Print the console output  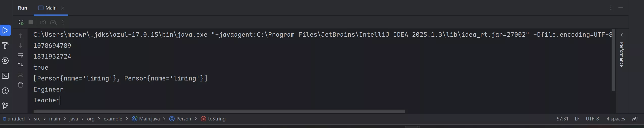tap(20, 75)
